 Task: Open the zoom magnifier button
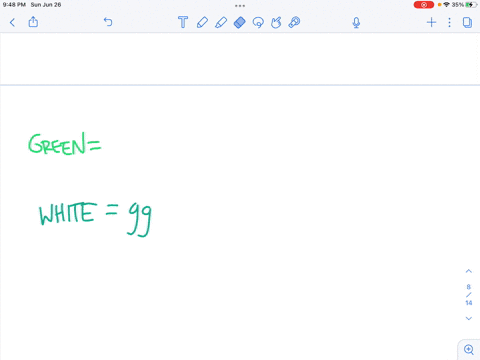tap(469, 350)
